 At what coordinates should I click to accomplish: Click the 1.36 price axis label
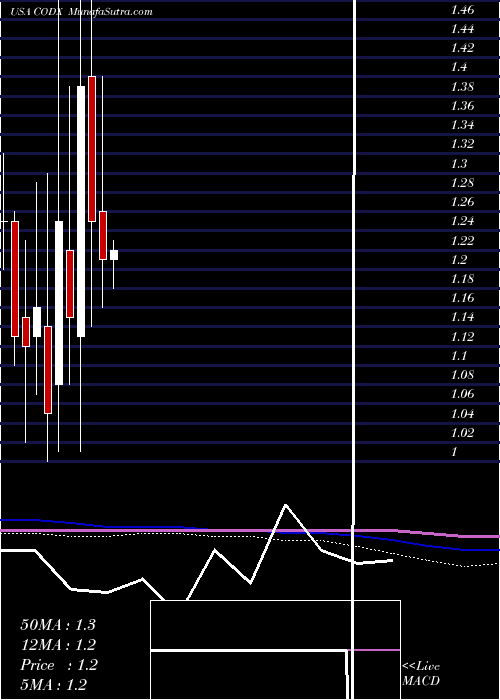tap(462, 106)
